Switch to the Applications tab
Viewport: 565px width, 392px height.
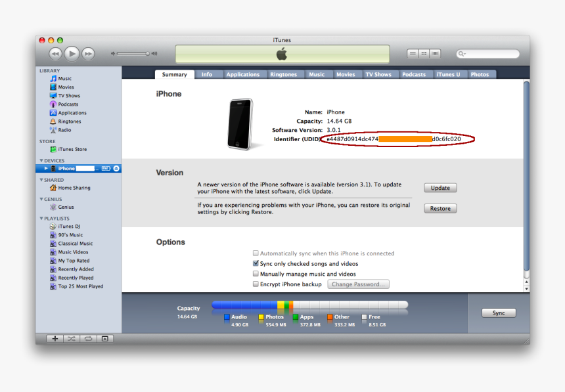pos(243,75)
